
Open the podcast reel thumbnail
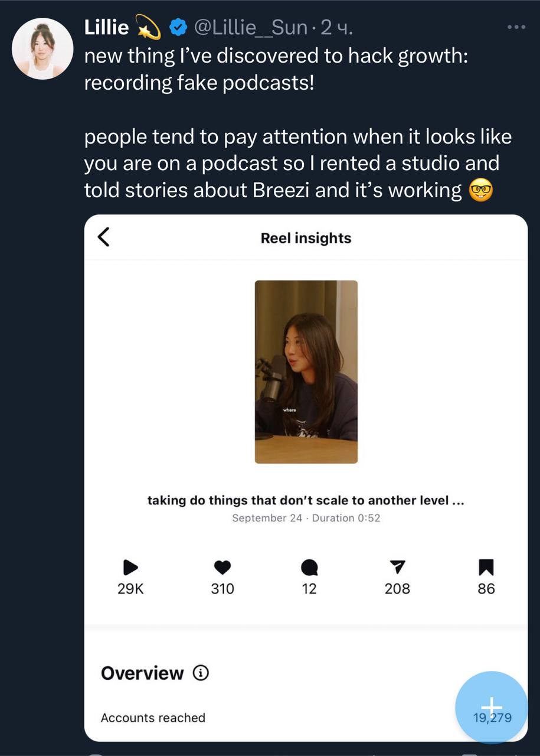tap(306, 372)
